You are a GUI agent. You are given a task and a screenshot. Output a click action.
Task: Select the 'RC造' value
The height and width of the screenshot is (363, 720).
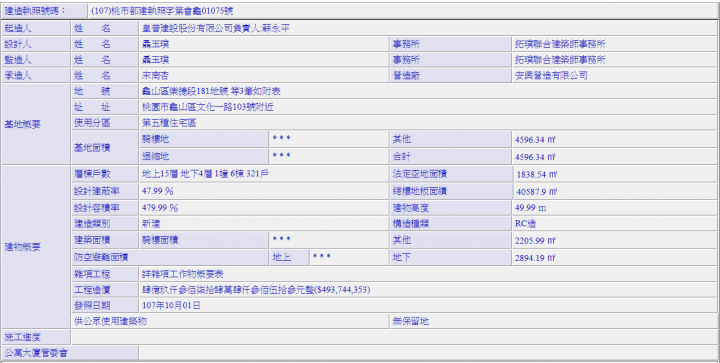(x=525, y=223)
